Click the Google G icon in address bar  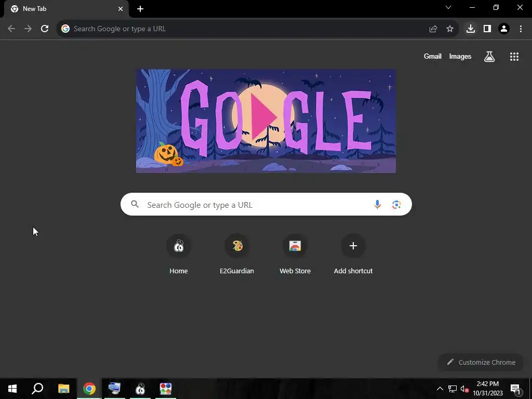[65, 29]
